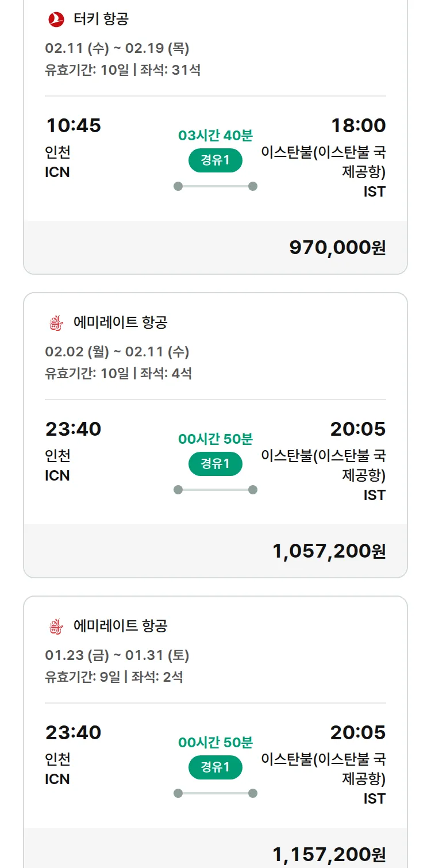Tap the 18:00 Istanbul arrival time
Viewport: 431px width, 868px height.
(x=358, y=125)
